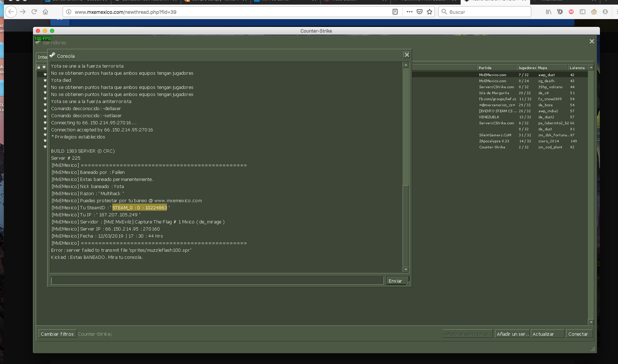Select Isla de Margarita server

[x=500, y=93]
